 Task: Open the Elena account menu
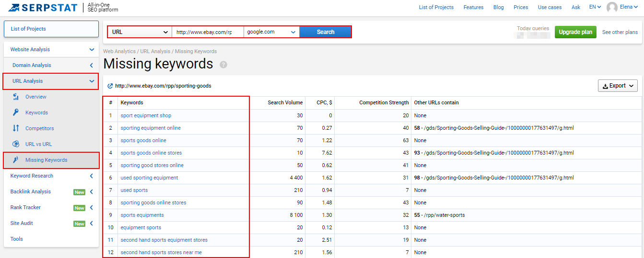coord(629,7)
